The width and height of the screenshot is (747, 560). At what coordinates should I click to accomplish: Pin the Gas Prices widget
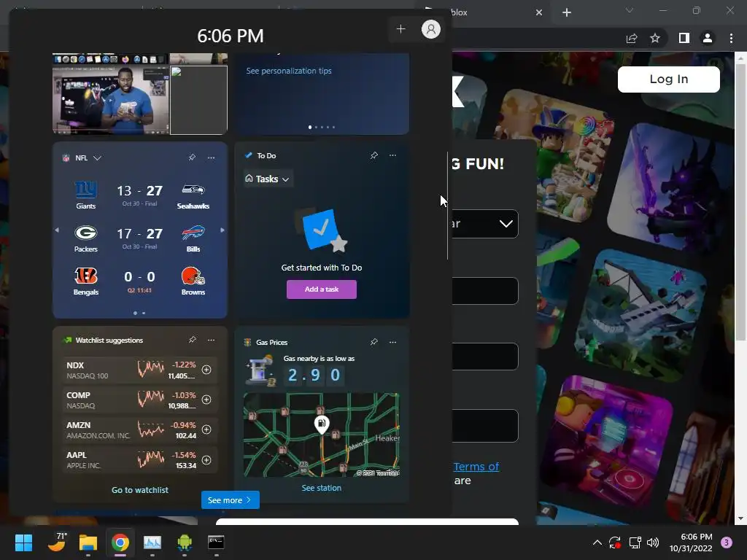point(374,342)
